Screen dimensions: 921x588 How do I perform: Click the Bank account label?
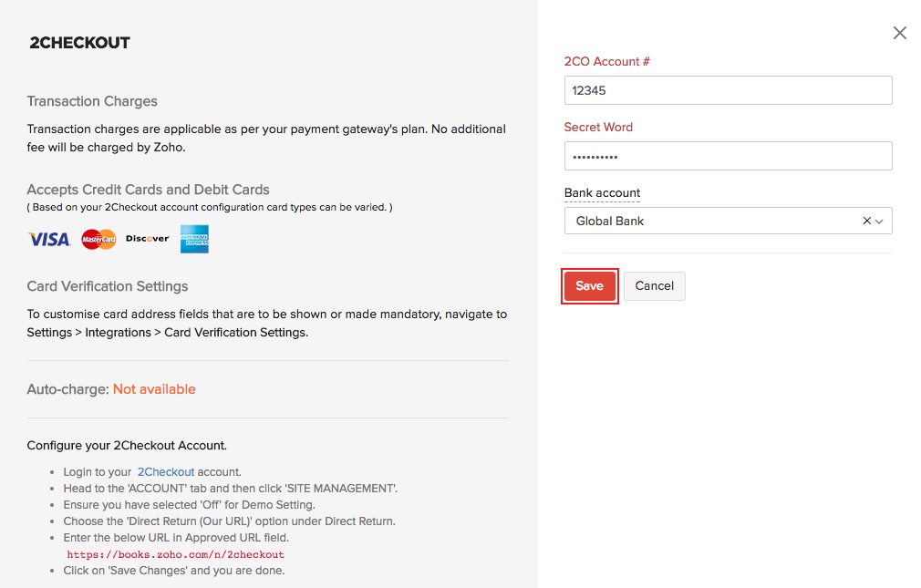click(x=602, y=193)
